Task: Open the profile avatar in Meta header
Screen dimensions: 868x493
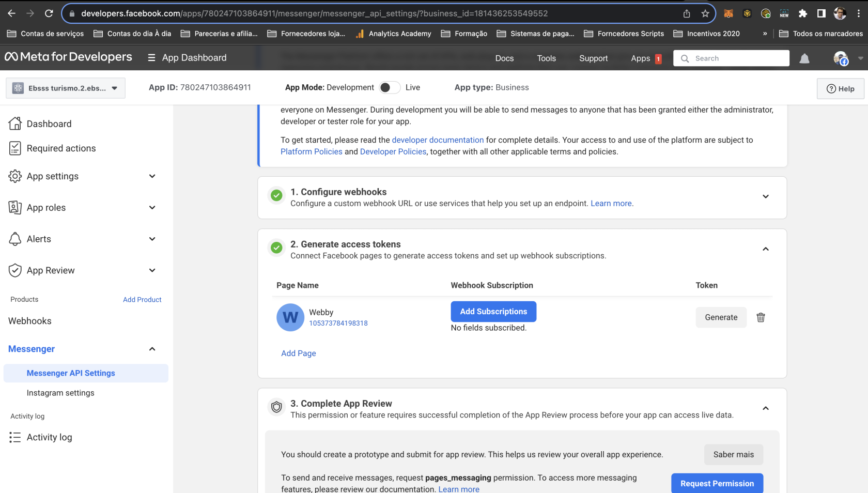Action: point(841,58)
